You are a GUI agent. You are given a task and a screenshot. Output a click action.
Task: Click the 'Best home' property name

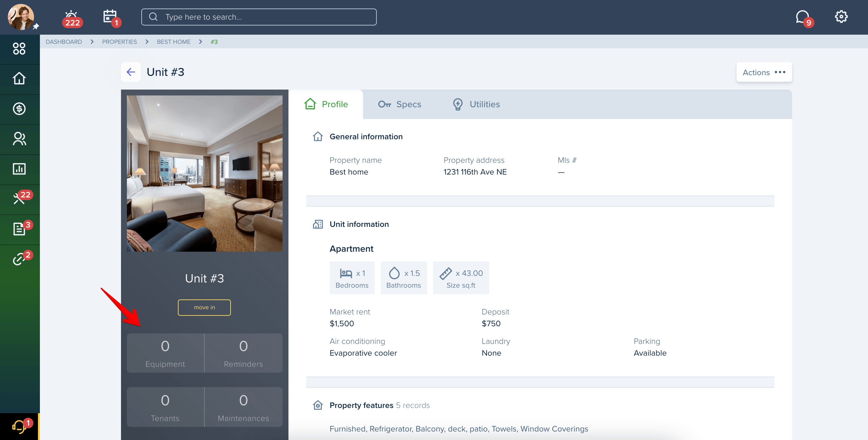click(349, 172)
